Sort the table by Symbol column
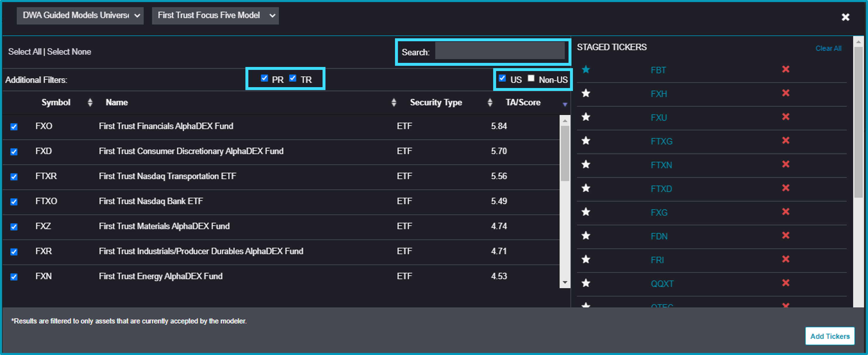This screenshot has height=355, width=868. 90,102
